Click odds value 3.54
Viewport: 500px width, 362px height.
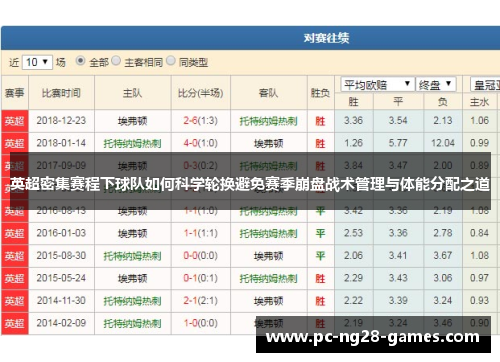coord(398,121)
